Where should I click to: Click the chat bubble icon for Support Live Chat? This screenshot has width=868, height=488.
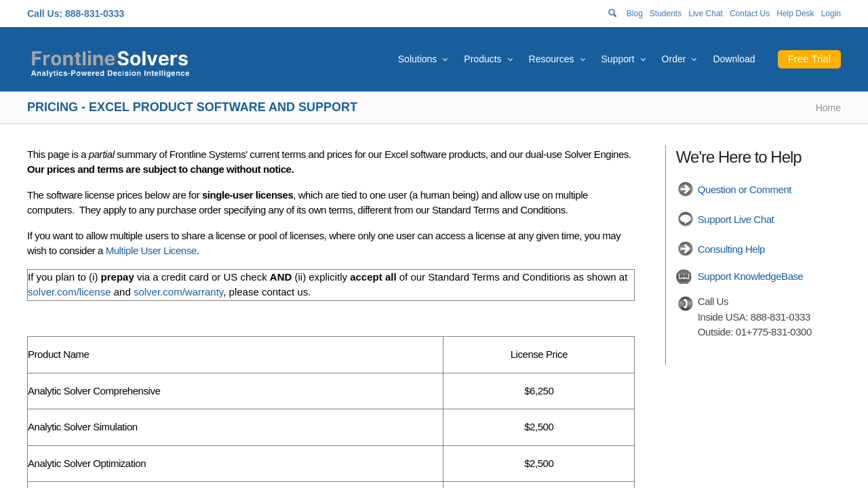coord(685,220)
